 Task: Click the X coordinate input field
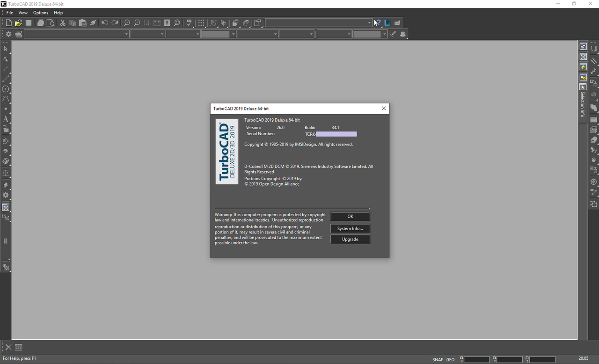click(476, 360)
